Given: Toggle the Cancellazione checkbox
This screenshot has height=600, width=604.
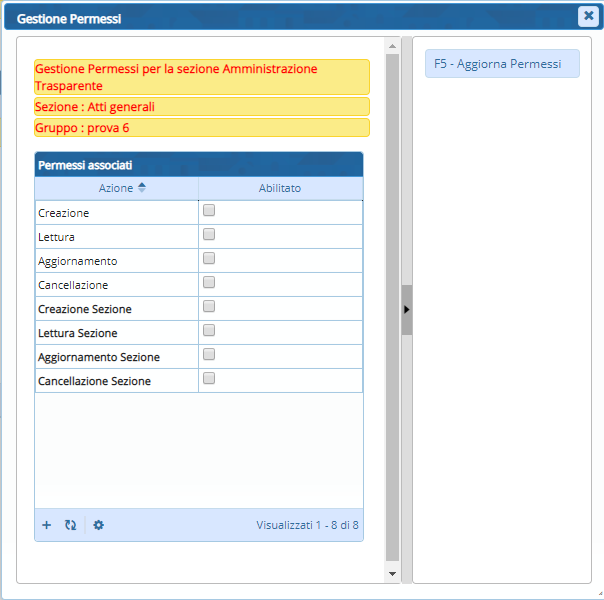Looking at the screenshot, I should point(209,283).
